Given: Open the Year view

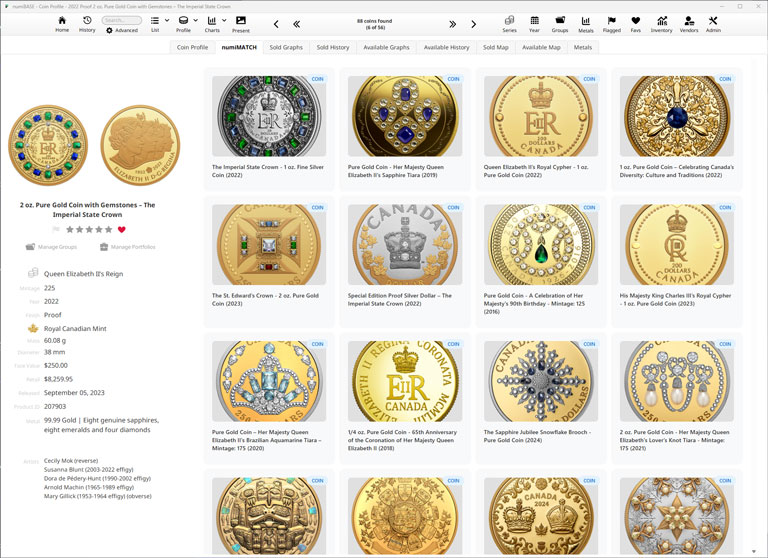Looking at the screenshot, I should pyautogui.click(x=534, y=24).
